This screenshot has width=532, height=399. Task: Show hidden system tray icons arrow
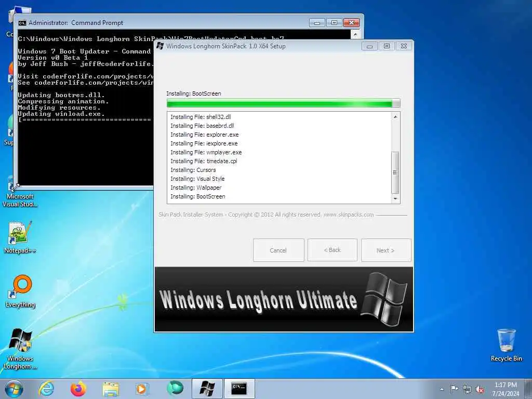tap(442, 389)
